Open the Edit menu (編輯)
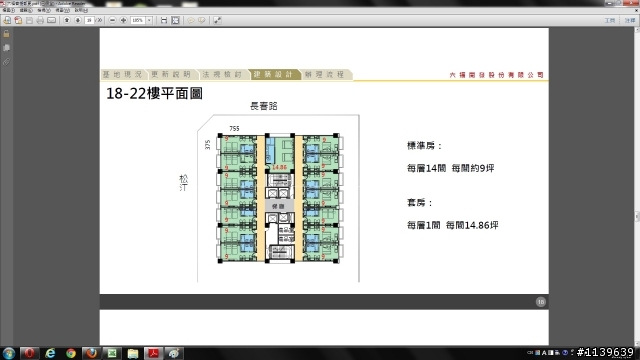 (26, 10)
